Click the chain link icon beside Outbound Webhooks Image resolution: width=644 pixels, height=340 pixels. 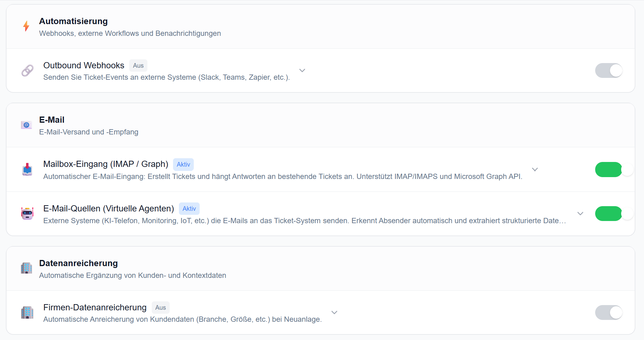coord(27,70)
